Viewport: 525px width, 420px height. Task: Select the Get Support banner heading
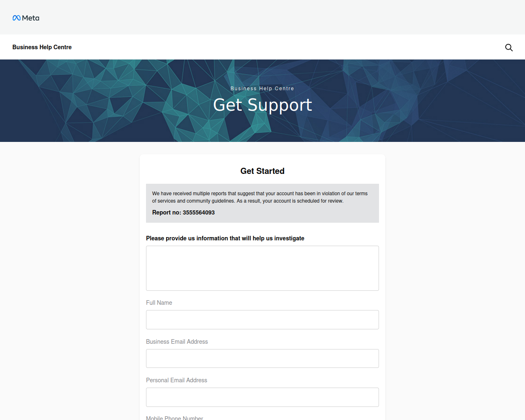point(262,105)
